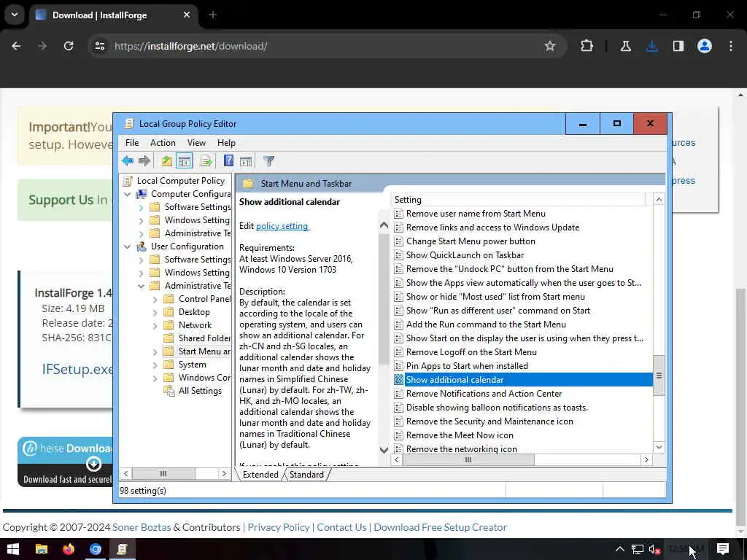Open the Privacy Policy link

(279, 527)
